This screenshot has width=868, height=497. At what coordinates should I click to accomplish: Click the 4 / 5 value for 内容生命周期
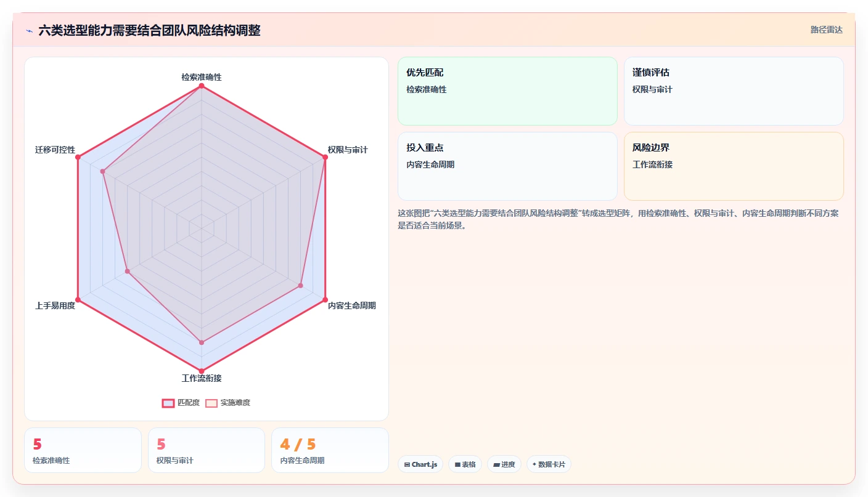[298, 444]
